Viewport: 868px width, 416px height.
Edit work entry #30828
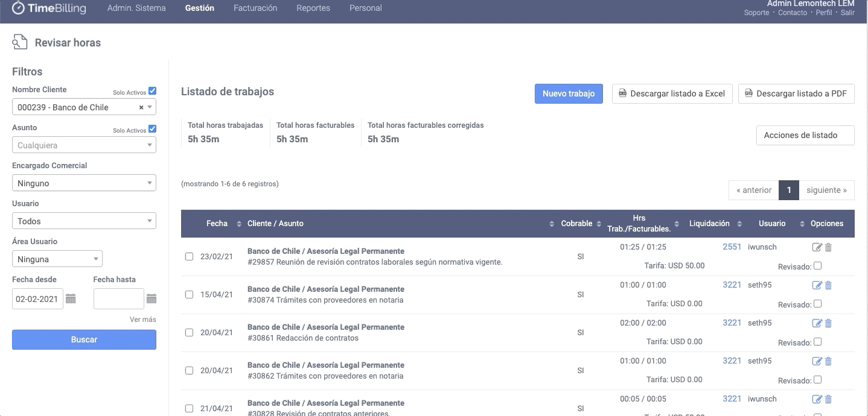(817, 399)
